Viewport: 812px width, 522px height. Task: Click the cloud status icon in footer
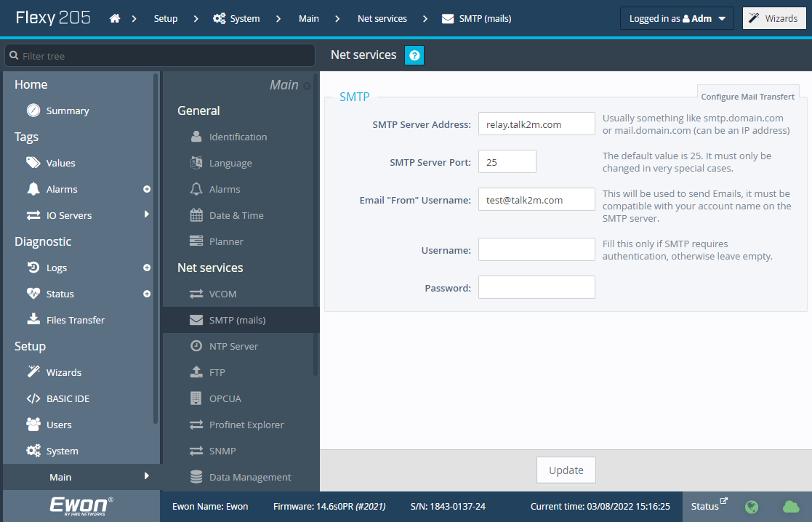tap(791, 507)
